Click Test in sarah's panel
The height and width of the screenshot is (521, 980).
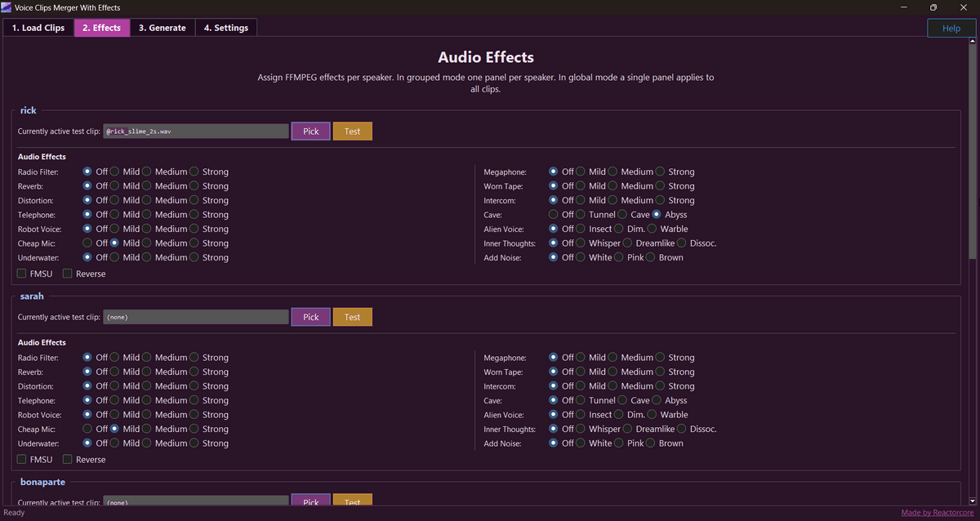(352, 317)
